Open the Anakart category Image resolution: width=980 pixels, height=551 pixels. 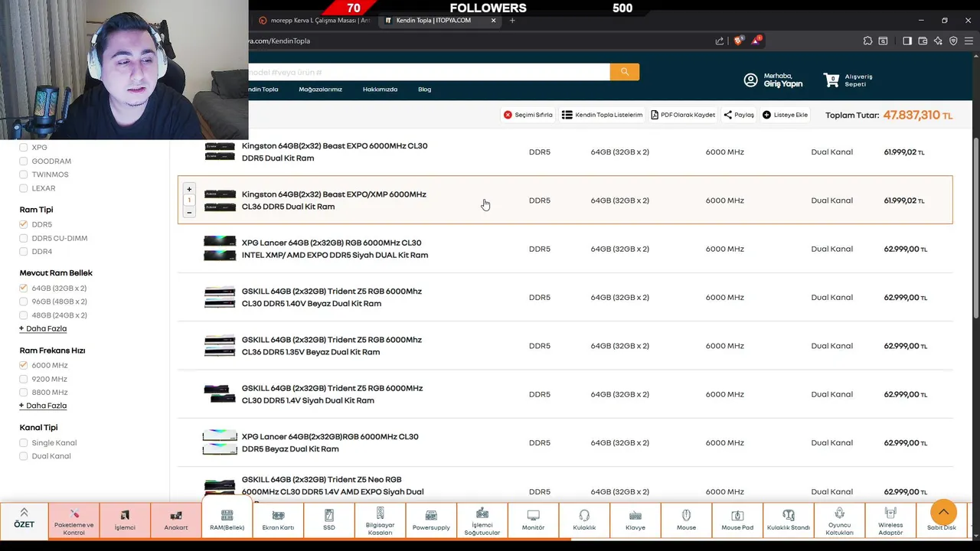(176, 520)
